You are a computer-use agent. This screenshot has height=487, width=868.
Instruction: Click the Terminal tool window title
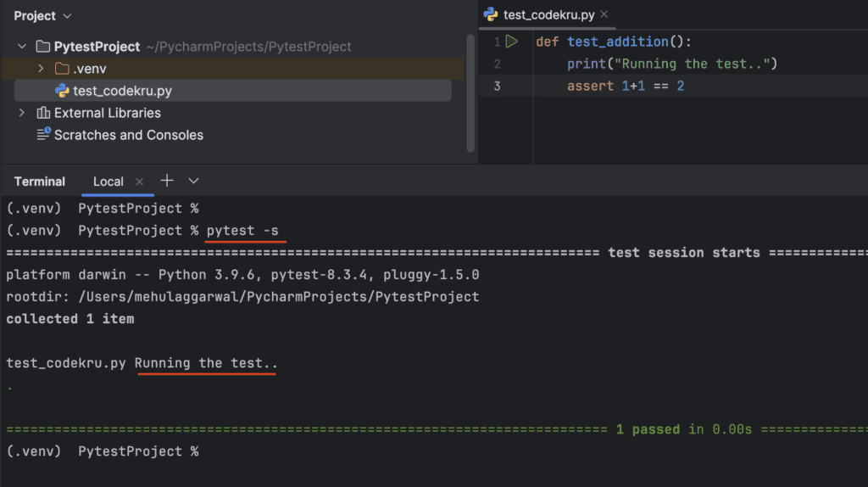point(40,182)
